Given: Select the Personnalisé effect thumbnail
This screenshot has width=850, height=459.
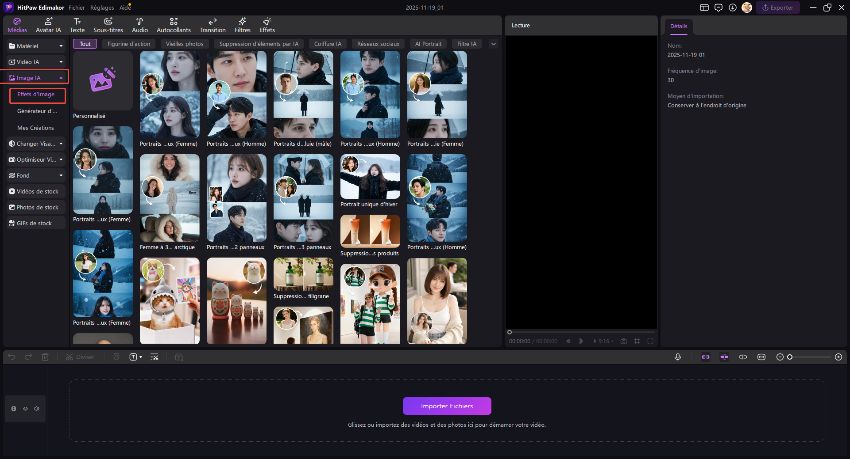Looking at the screenshot, I should (x=102, y=80).
